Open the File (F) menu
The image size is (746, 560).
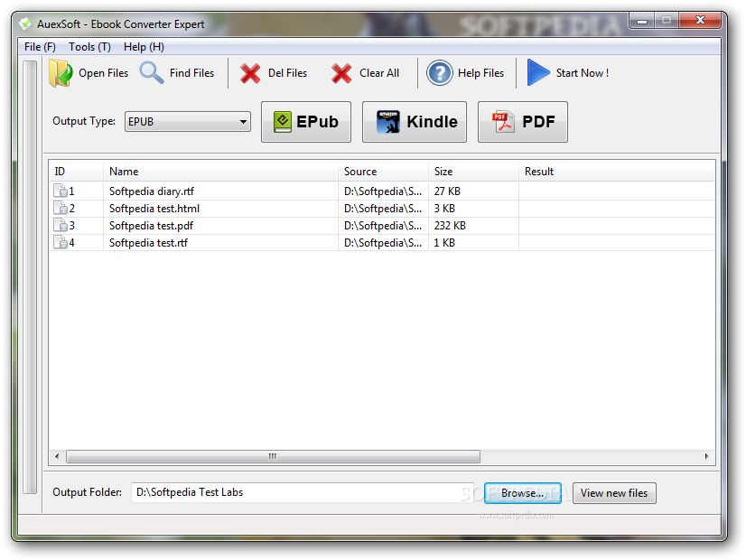coord(40,47)
